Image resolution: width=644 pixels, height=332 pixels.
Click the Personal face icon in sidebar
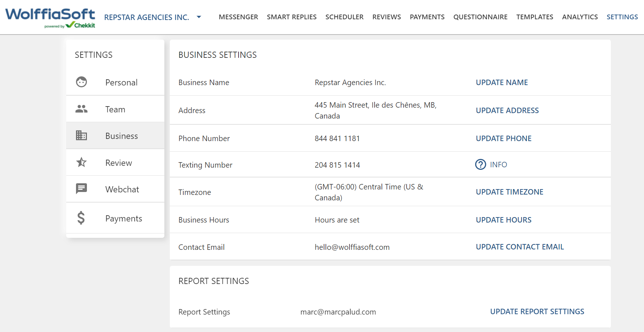pyautogui.click(x=81, y=82)
